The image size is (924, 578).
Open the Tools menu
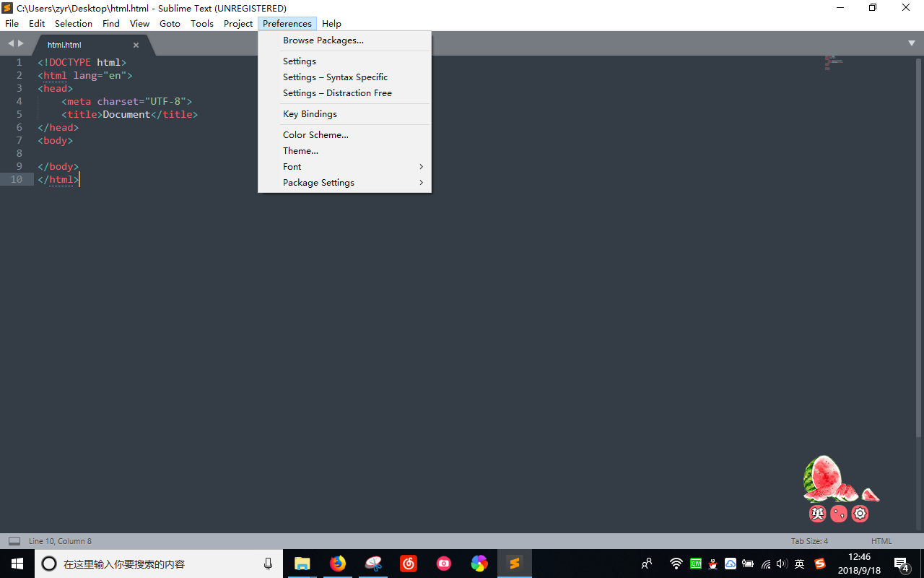[x=202, y=24]
